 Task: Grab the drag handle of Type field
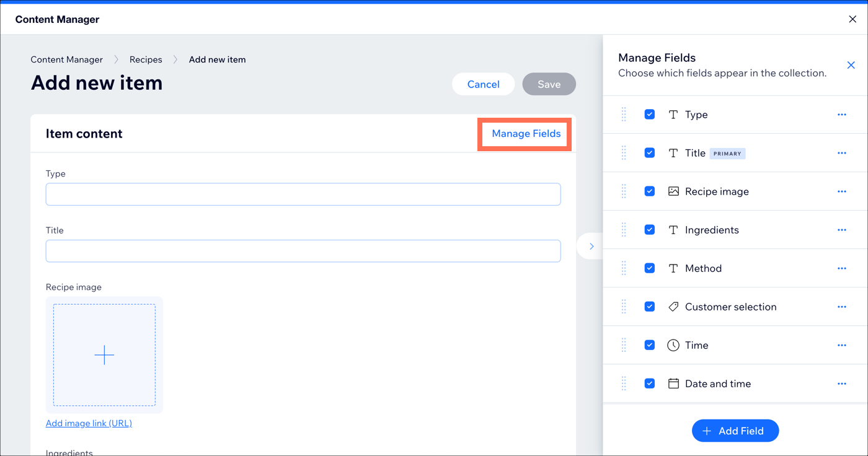pos(624,115)
